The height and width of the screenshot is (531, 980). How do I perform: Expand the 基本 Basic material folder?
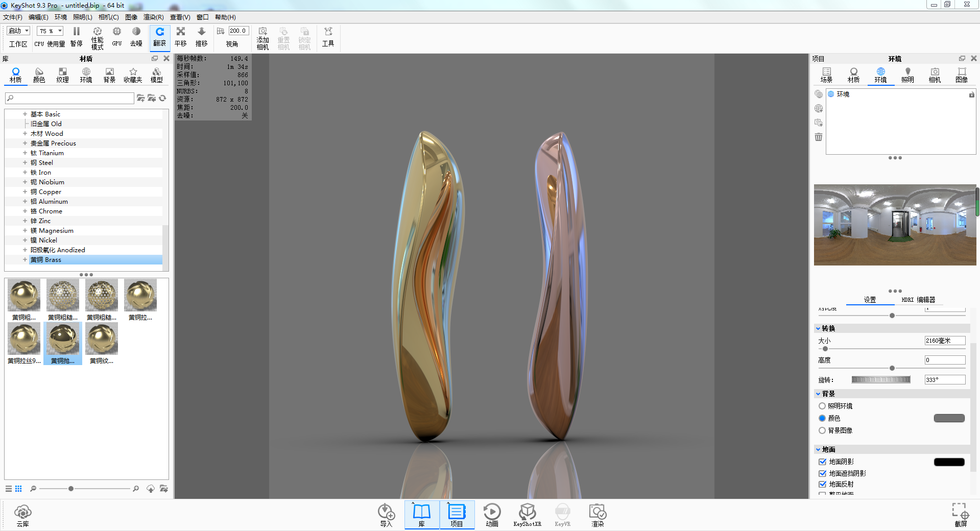tap(25, 114)
